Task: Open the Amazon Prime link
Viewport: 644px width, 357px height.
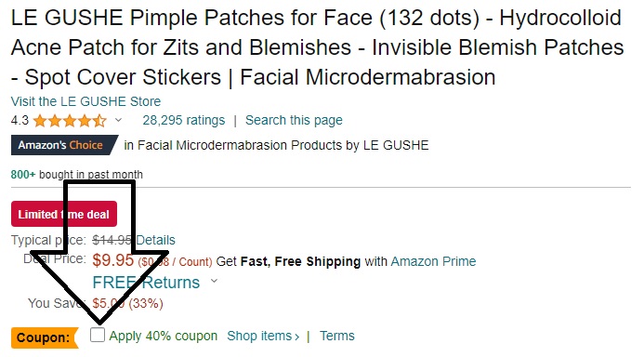Action: tap(433, 261)
